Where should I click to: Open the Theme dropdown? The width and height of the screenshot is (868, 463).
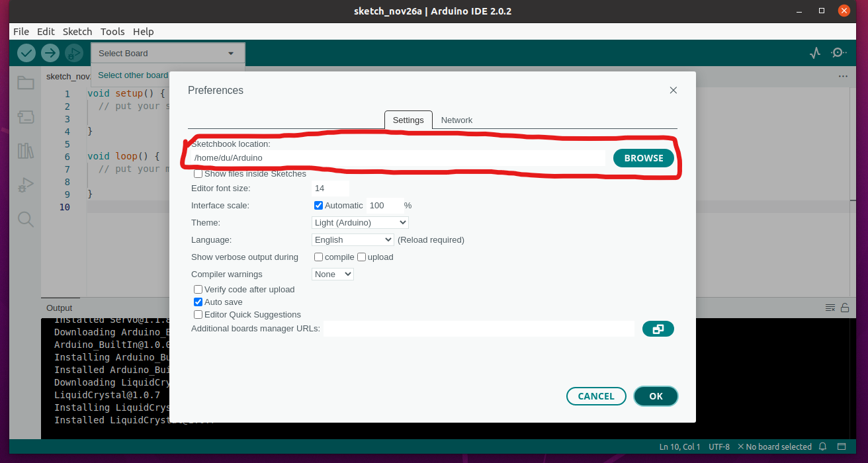(360, 223)
